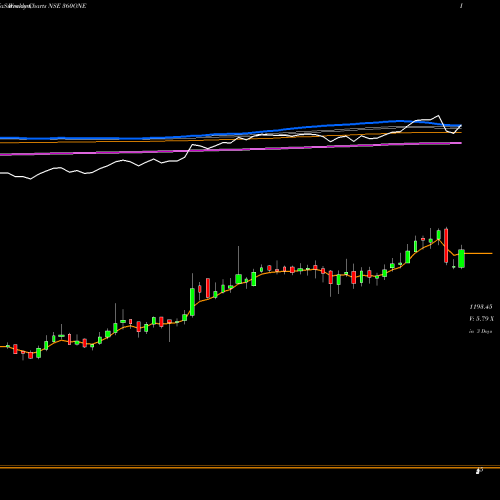
Task: Click the price value 1193.45
Action: [481, 307]
